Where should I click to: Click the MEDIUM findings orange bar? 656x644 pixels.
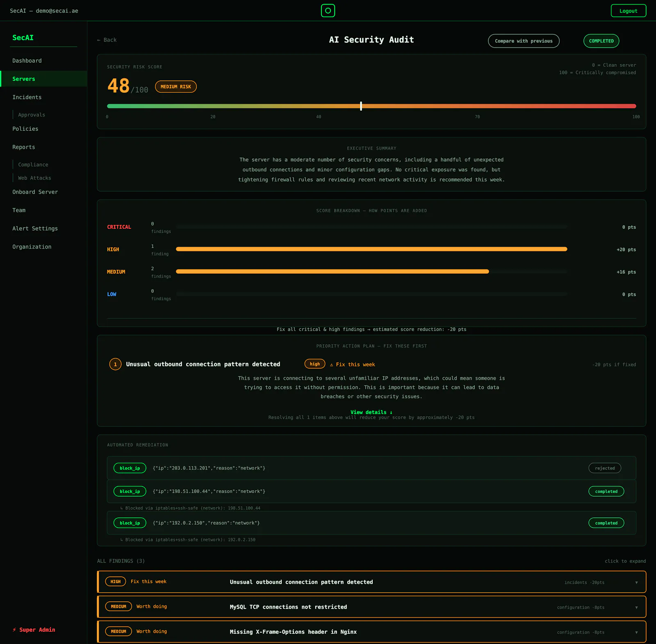(333, 272)
